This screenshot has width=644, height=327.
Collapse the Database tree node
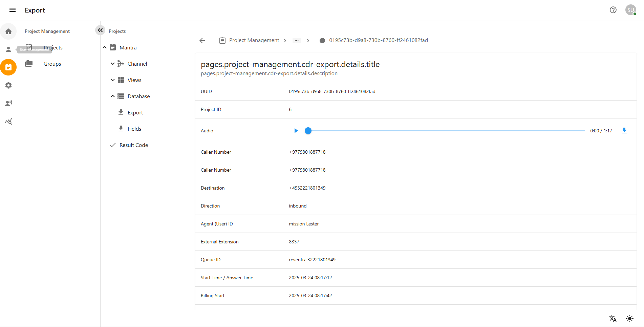click(x=113, y=96)
